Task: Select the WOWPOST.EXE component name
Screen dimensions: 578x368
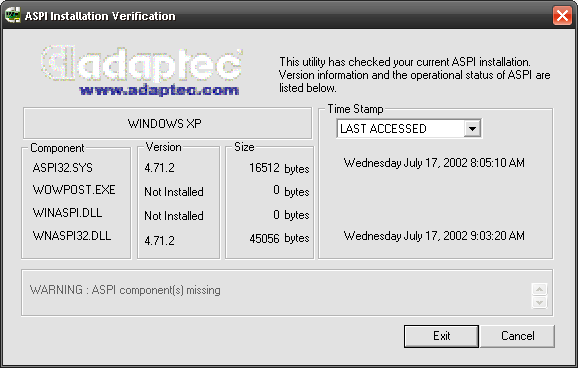Action: [x=74, y=190]
